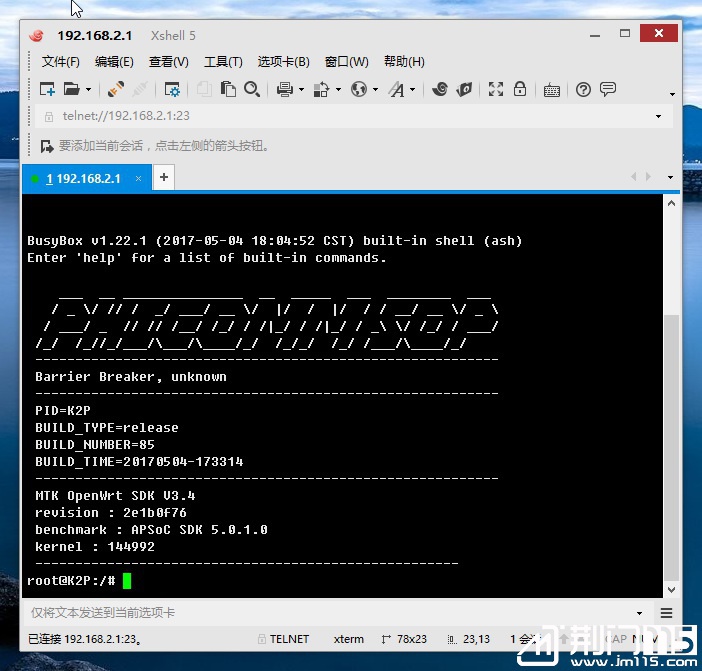
Task: Click the tab scroll right arrow
Action: coord(648,177)
